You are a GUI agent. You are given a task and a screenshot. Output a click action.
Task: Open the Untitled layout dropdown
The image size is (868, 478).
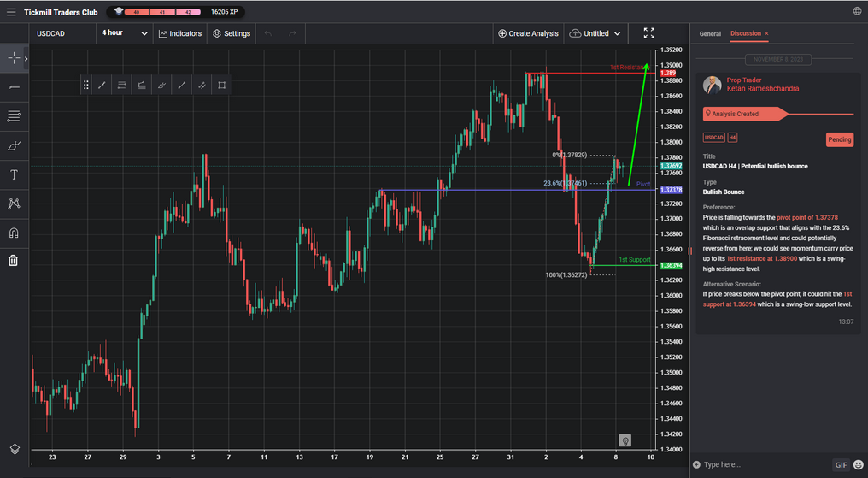point(595,34)
